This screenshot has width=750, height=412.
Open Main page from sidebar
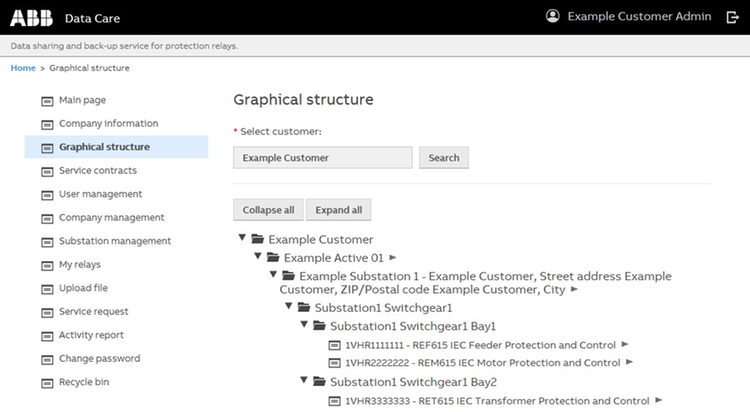click(x=82, y=100)
